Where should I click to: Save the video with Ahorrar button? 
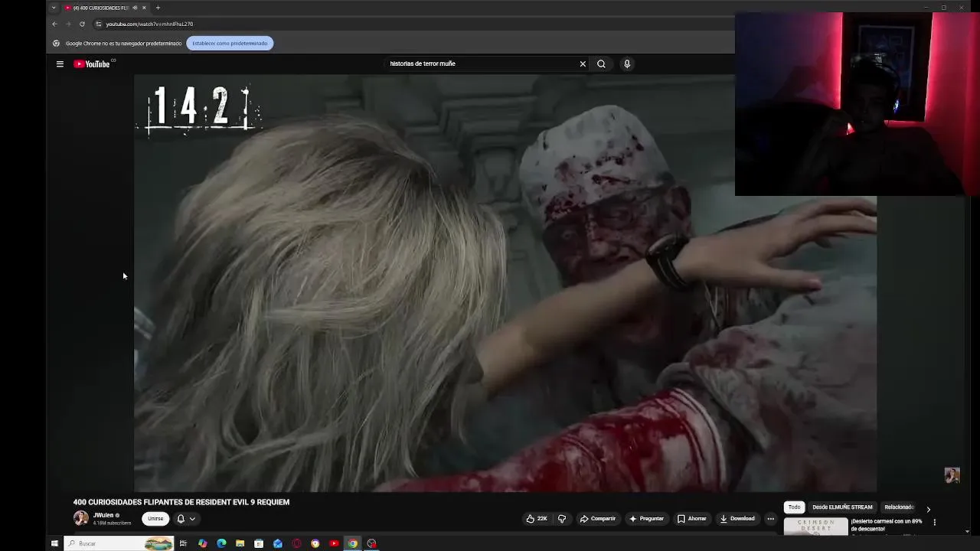[692, 519]
